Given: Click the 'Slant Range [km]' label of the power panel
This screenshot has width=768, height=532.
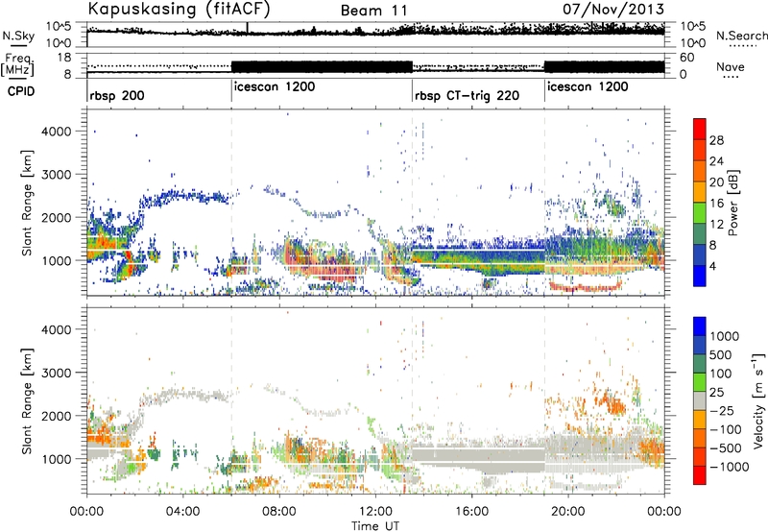Looking at the screenshot, I should pyautogui.click(x=27, y=203).
